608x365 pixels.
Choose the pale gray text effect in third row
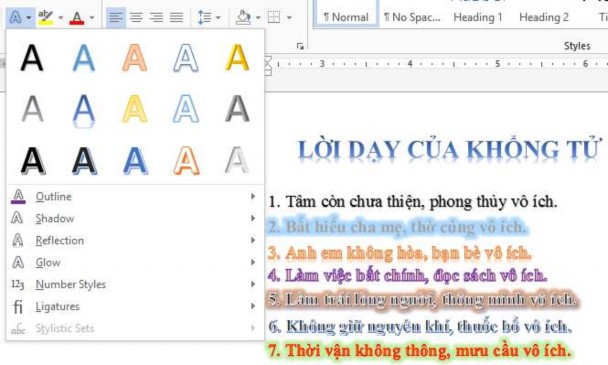tap(237, 161)
